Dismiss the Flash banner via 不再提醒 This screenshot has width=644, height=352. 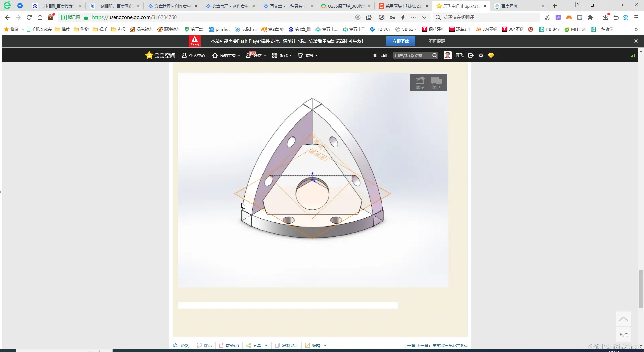(x=436, y=41)
